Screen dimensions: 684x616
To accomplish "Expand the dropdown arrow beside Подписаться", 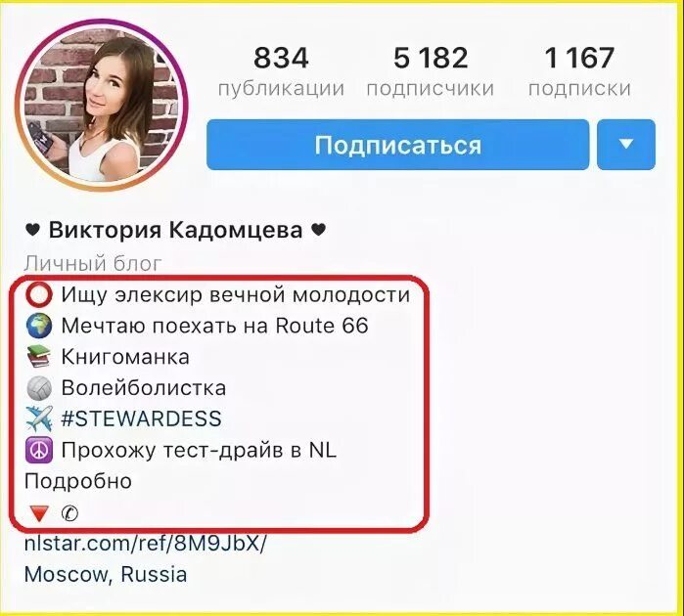I will [x=626, y=145].
